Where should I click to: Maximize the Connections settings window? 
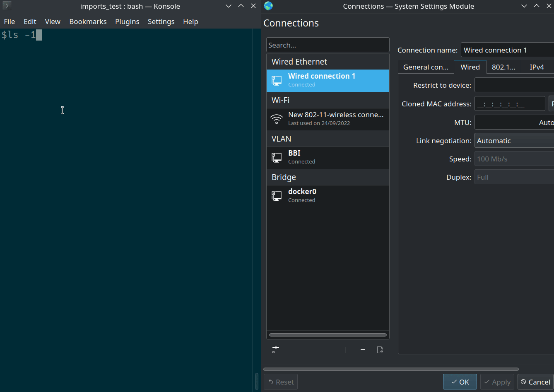click(x=537, y=6)
